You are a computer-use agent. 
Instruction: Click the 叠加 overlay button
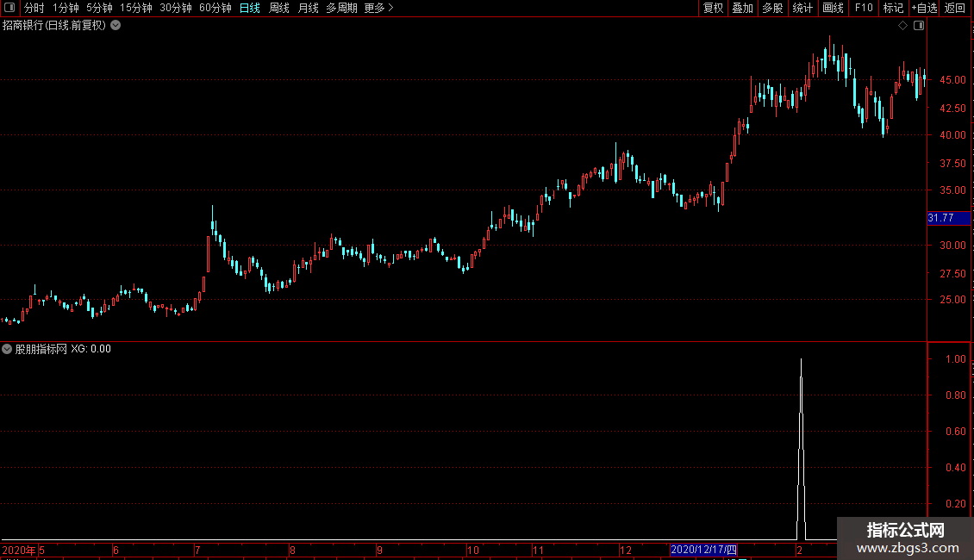coord(742,8)
